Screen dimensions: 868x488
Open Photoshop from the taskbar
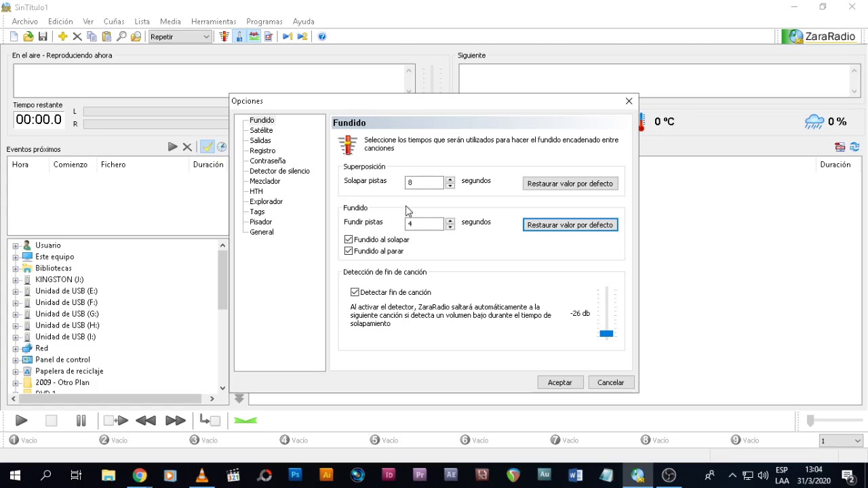pos(295,476)
